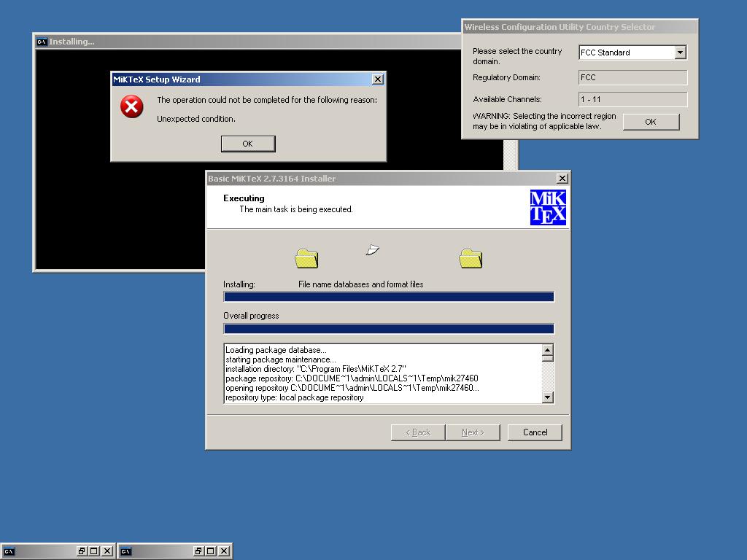747x560 pixels.
Task: Click OK in the MiKTeX Setup Wizard error
Action: [x=248, y=144]
